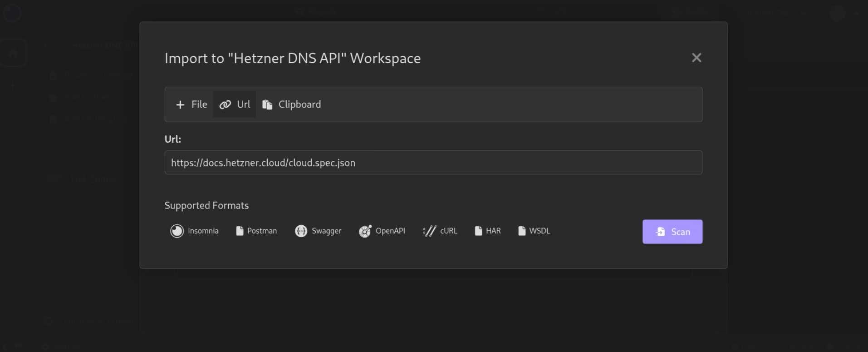This screenshot has width=868, height=352.
Task: Click the dimmed Home icon in sidebar
Action: 13,54
